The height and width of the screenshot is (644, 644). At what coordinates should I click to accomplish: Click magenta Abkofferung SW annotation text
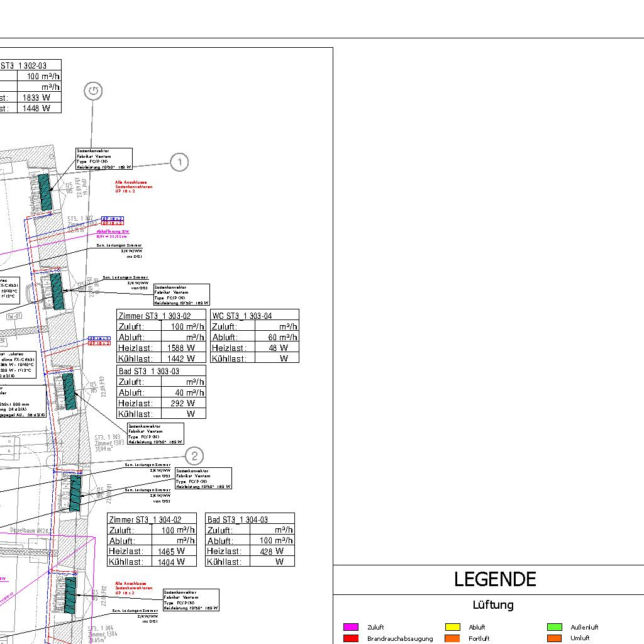[x=113, y=232]
